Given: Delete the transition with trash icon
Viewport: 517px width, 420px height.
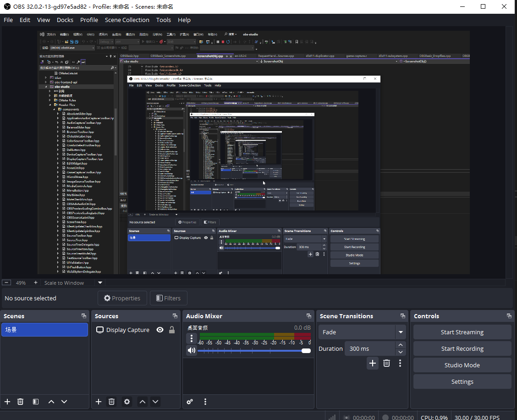Looking at the screenshot, I should point(386,363).
